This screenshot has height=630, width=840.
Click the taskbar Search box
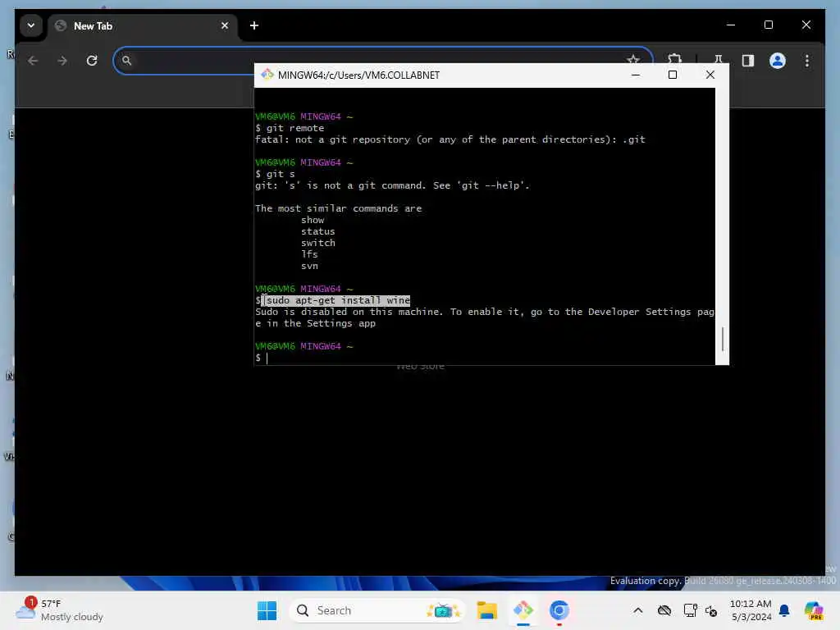click(377, 610)
